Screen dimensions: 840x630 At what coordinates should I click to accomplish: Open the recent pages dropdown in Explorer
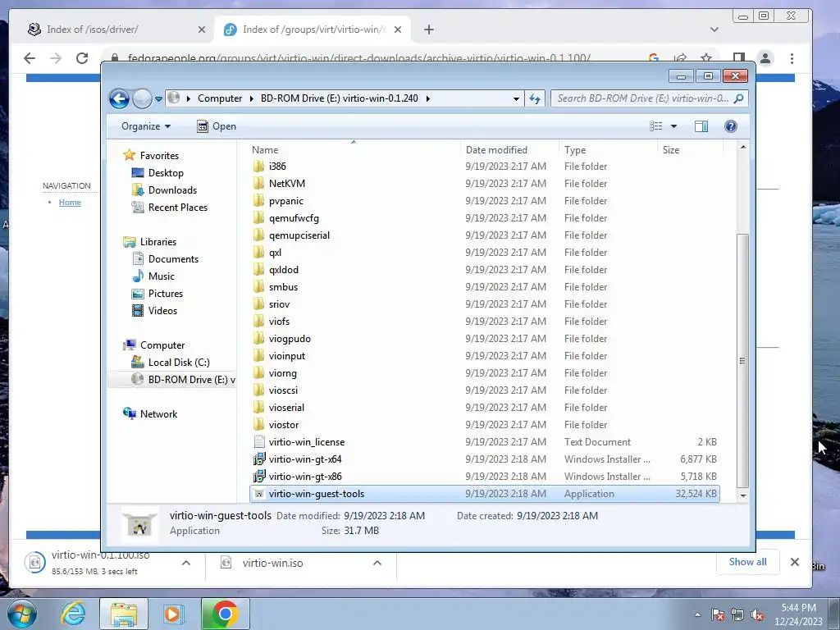[158, 99]
